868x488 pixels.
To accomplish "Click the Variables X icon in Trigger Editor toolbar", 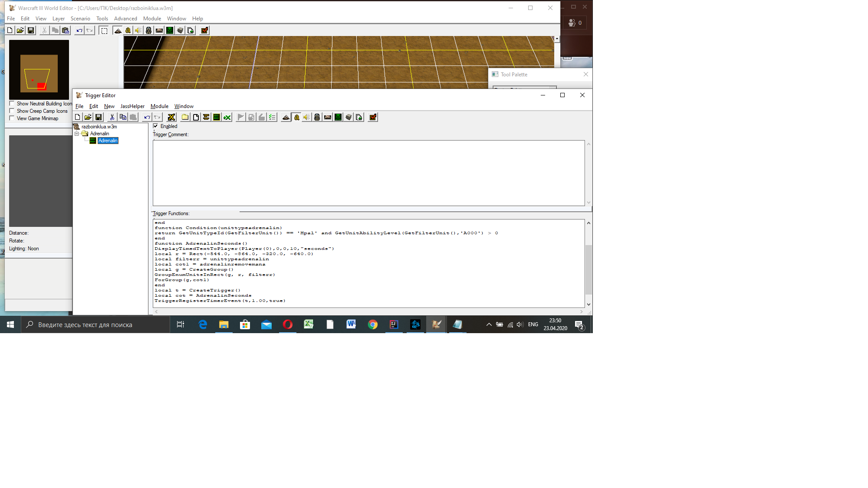I will coord(171,117).
